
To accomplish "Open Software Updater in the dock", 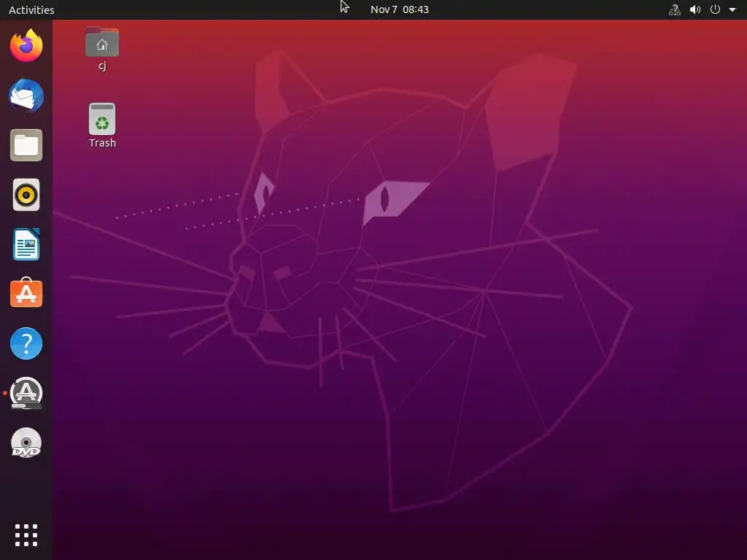I will pos(26,393).
